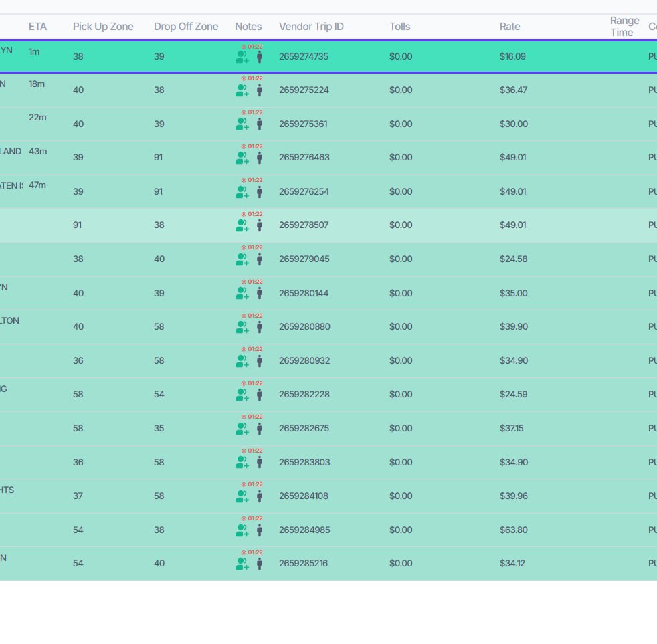Click add-passenger icon for trip 2659285216
This screenshot has width=657, height=644.
point(242,564)
